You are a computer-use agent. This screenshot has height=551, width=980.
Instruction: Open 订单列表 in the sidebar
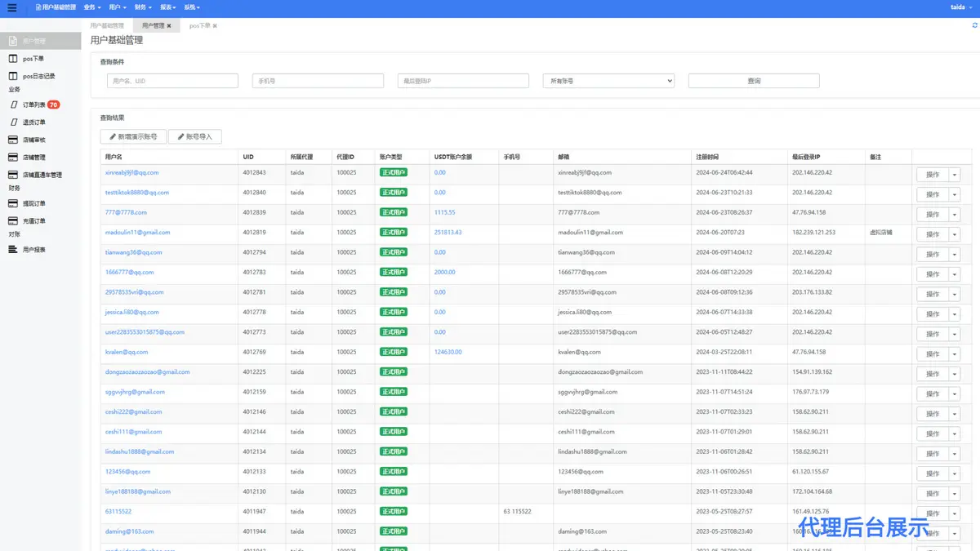[x=34, y=105]
